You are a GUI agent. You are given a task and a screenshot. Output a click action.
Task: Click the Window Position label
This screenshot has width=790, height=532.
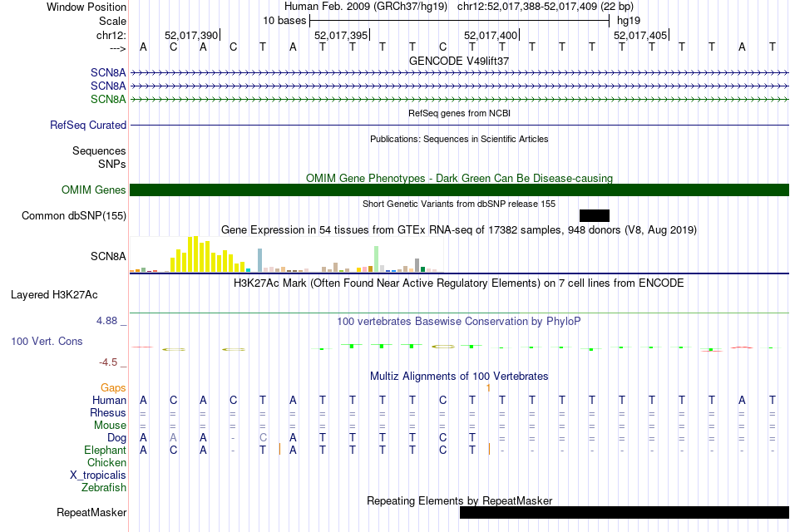point(86,7)
